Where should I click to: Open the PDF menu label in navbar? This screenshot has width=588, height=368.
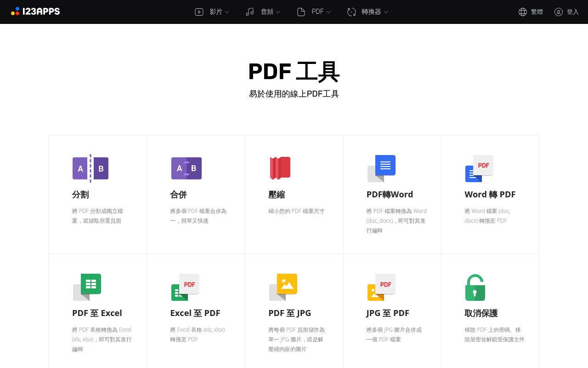coord(317,12)
